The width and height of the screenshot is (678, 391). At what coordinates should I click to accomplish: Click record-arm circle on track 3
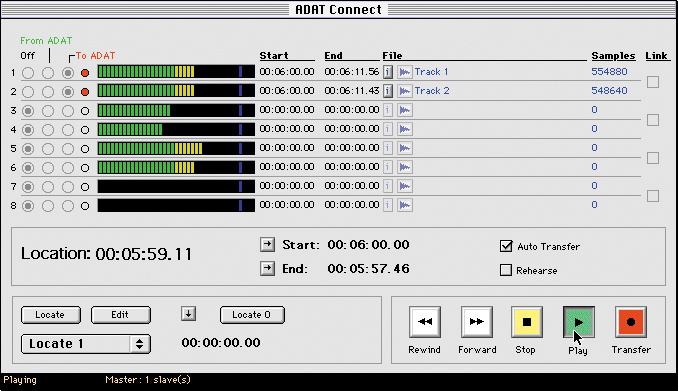85,111
